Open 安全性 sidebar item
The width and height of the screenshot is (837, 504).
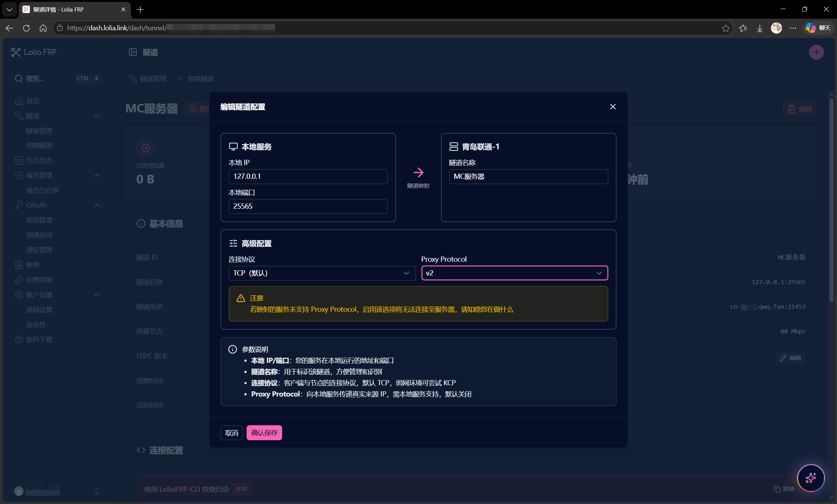tap(36, 325)
